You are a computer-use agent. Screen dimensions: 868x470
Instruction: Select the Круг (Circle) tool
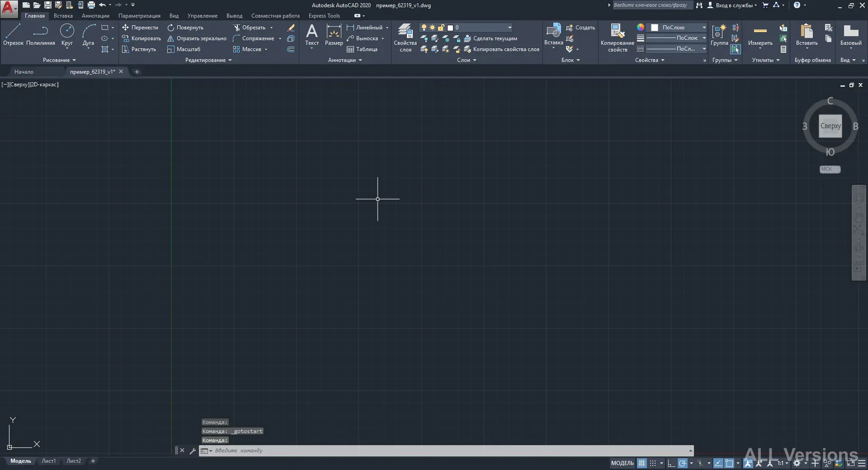(67, 35)
